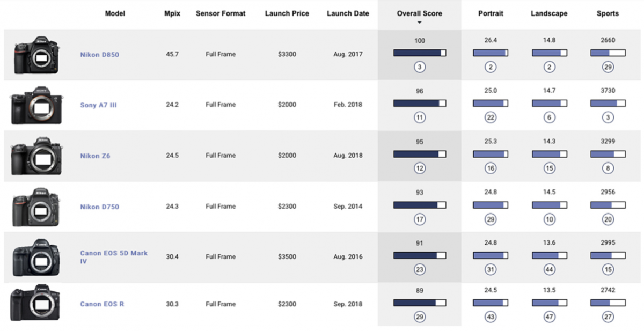Click the Sony A7 III camera image
Screen dimensions: 644x331
pyautogui.click(x=36, y=106)
